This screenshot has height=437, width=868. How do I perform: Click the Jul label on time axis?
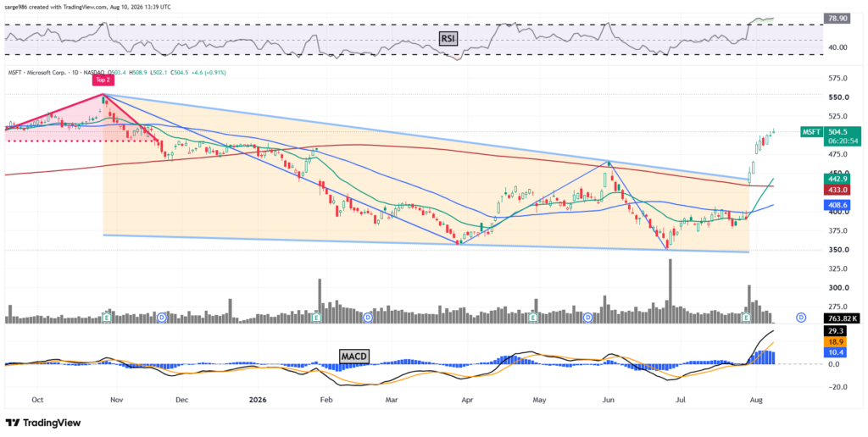tap(681, 399)
